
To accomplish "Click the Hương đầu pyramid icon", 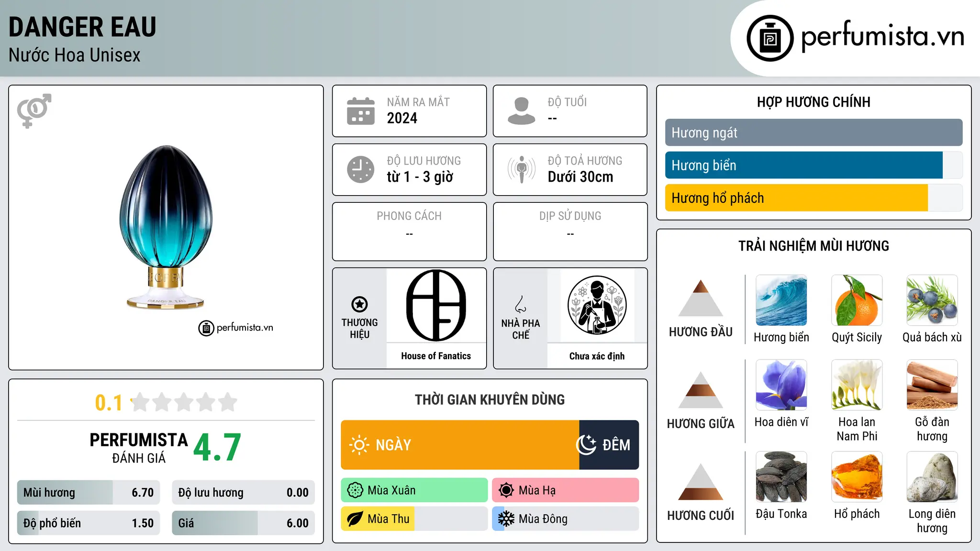I will 701,298.
